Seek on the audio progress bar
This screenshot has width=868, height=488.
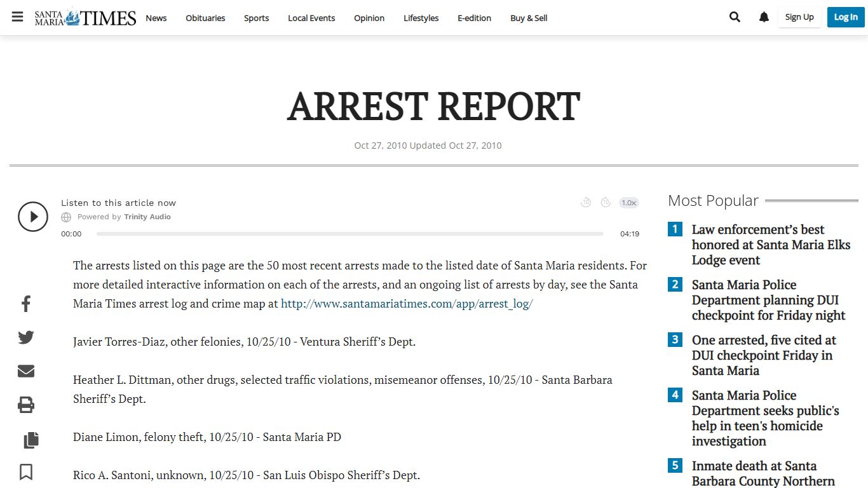click(x=350, y=234)
